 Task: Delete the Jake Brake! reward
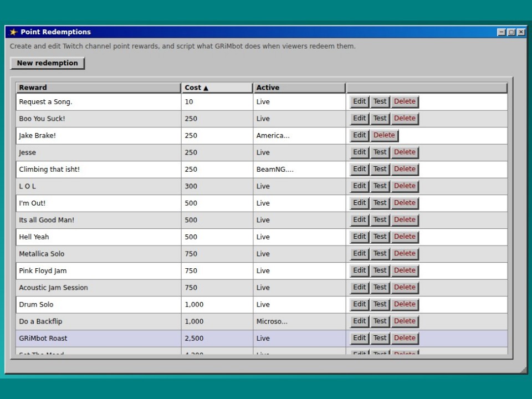[384, 135]
